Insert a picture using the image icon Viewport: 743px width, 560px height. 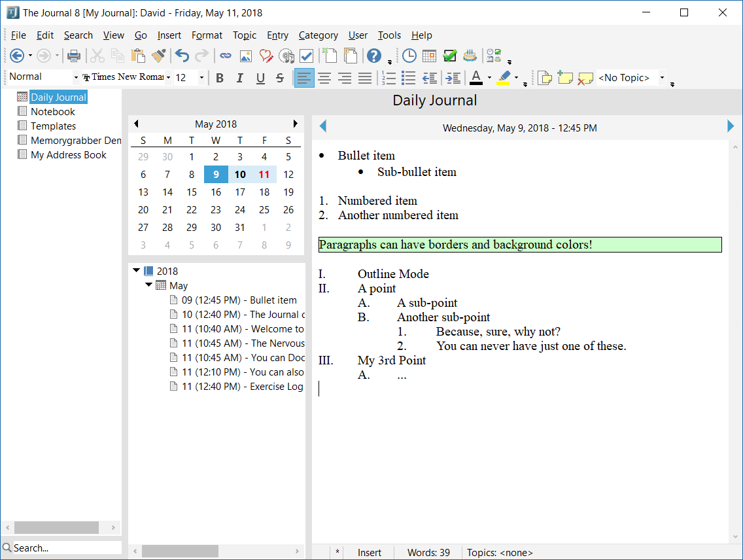[x=246, y=56]
